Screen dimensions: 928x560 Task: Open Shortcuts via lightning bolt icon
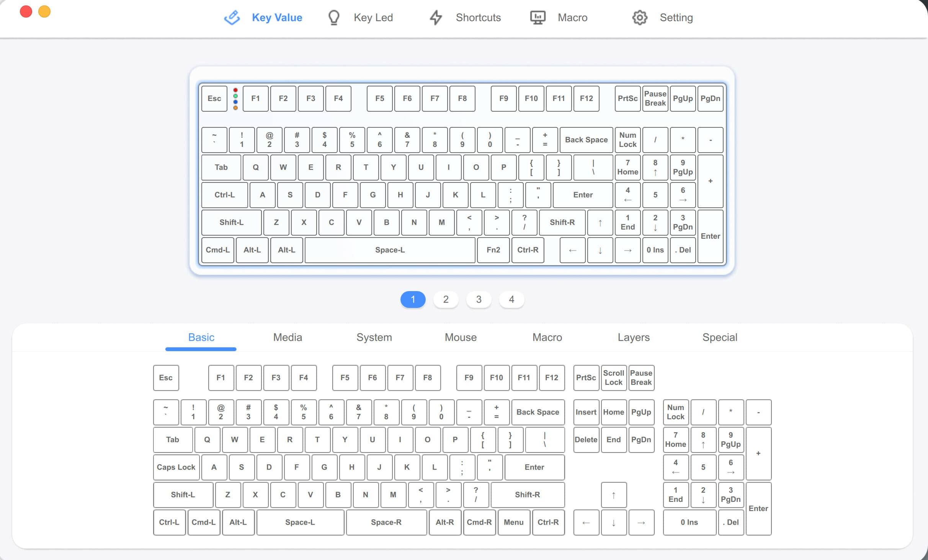point(435,17)
